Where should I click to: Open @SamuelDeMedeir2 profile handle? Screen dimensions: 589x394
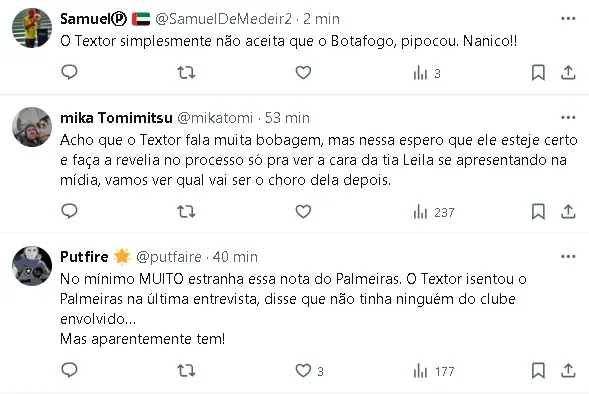[223, 19]
